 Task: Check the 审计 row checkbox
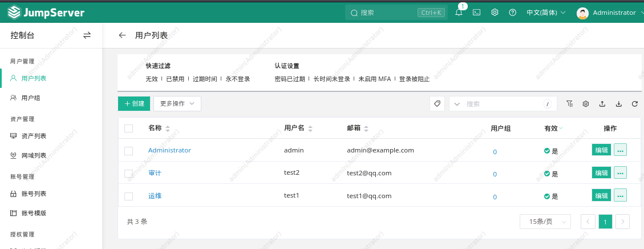pyautogui.click(x=128, y=174)
